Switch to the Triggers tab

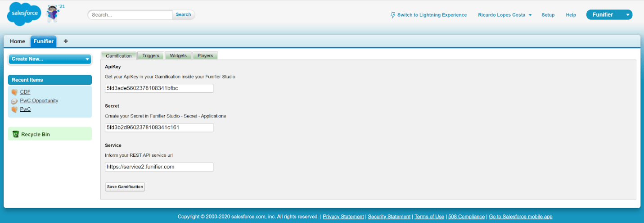(151, 56)
